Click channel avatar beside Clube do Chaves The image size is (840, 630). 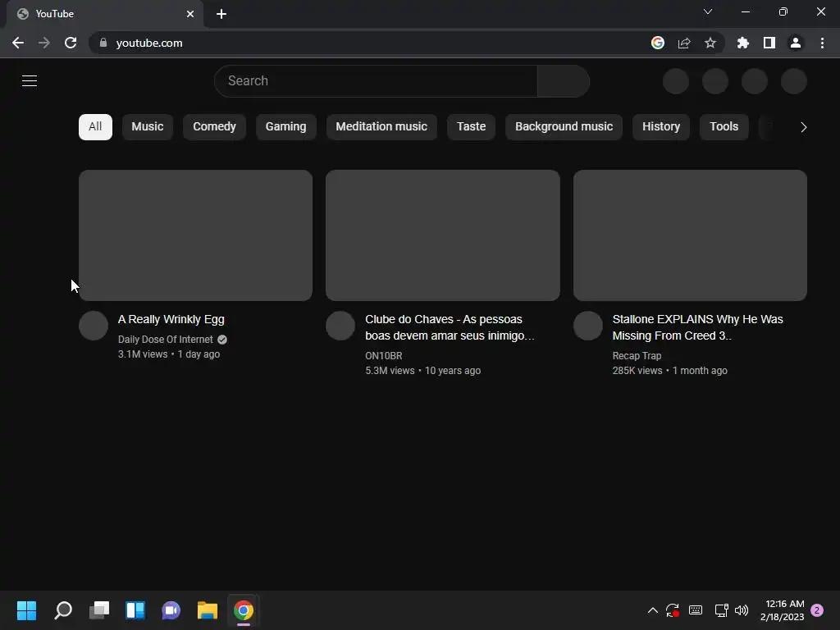coord(340,326)
